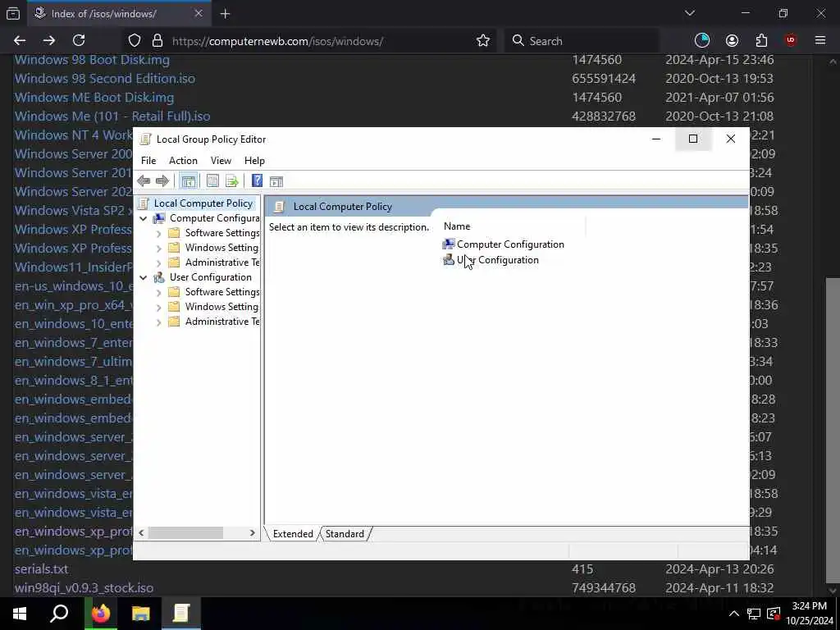The height and width of the screenshot is (630, 840).
Task: Toggle Show/Hide Console Tree toolbar icon
Action: 189,181
